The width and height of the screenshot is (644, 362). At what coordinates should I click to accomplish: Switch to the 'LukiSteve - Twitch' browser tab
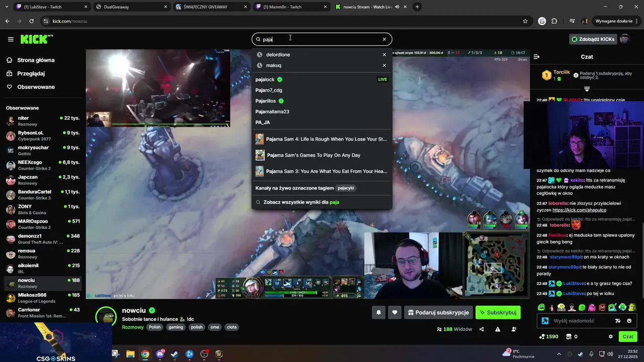[51, 7]
